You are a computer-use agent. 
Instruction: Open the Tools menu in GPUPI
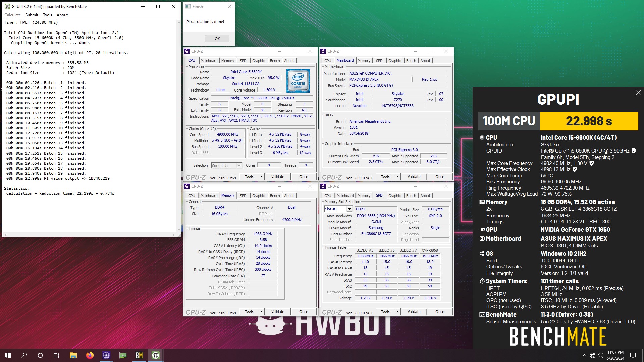47,15
